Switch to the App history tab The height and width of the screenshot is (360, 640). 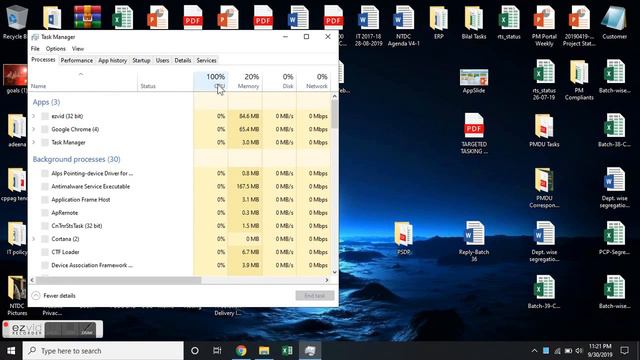(112, 60)
